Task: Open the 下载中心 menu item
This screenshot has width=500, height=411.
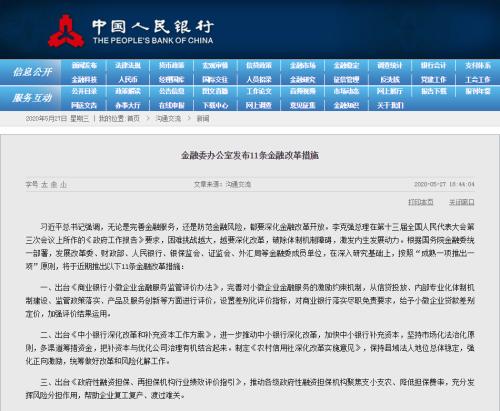Action: coord(215,105)
